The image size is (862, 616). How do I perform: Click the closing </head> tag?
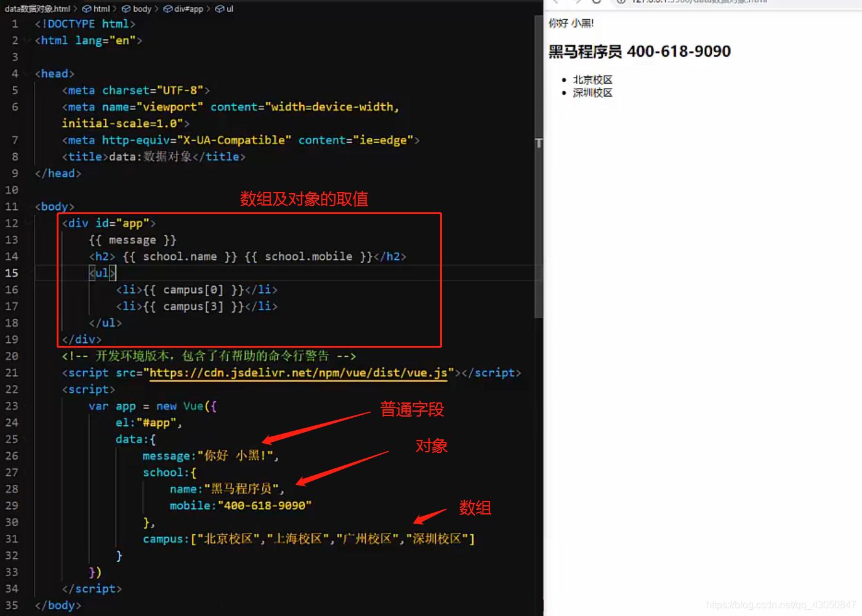pyautogui.click(x=58, y=174)
